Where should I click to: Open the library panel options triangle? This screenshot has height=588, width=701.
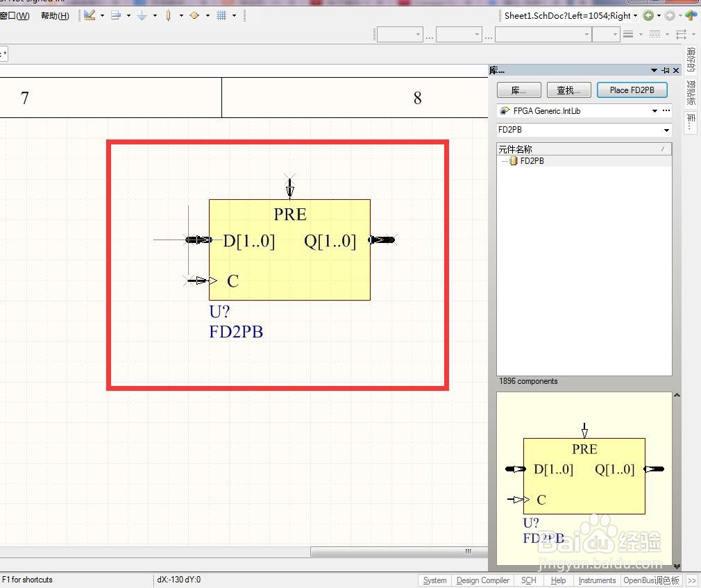(x=654, y=70)
